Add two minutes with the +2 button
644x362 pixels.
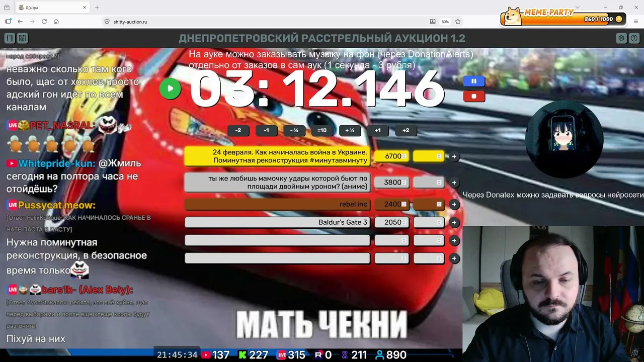click(406, 131)
